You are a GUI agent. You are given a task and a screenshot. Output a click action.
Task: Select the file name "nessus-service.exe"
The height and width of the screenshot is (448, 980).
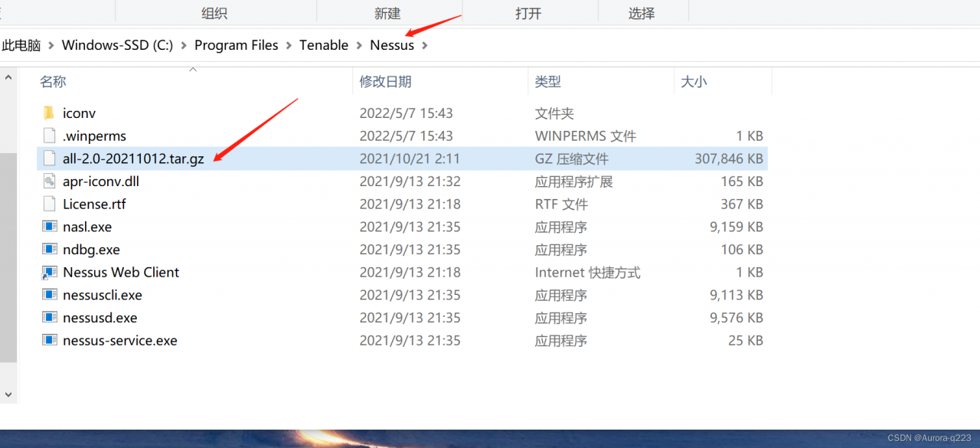coord(120,341)
